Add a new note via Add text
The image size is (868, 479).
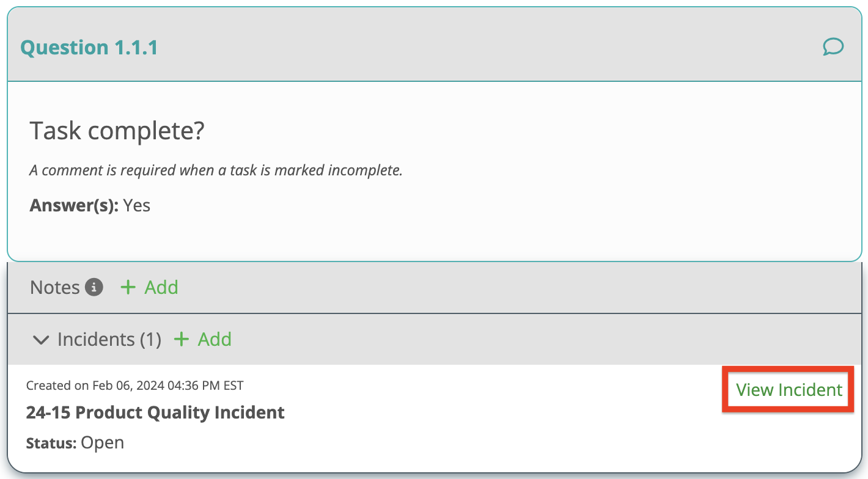[161, 287]
